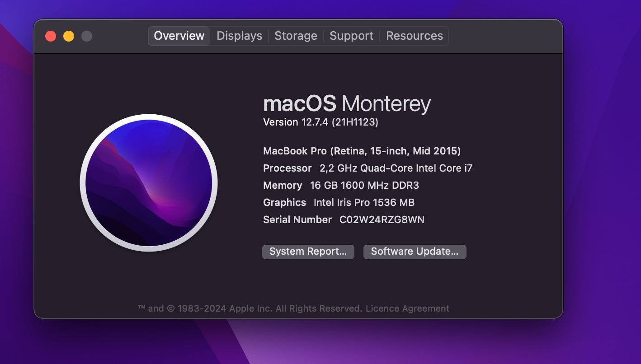Click the 2,2 GHz Quad-Core Intel Core i7 value
Screen dimensions: 641x364
coord(396,168)
